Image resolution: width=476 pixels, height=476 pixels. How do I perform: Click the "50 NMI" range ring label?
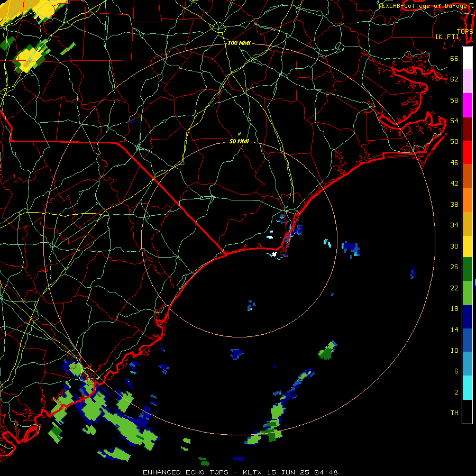pos(239,141)
